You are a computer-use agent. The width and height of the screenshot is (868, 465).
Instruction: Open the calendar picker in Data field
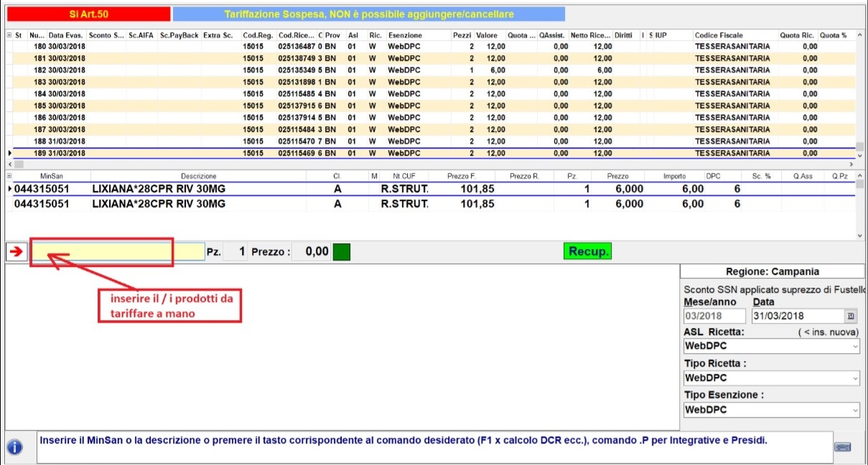click(851, 316)
